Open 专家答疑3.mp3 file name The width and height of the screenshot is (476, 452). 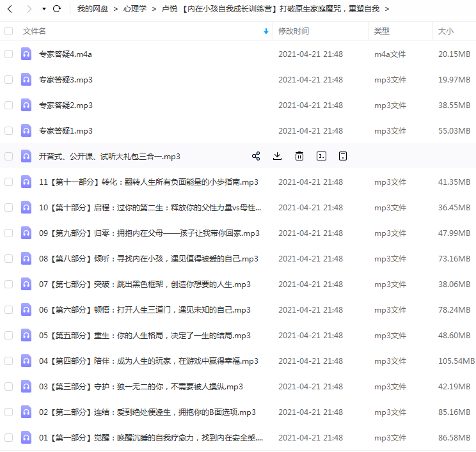click(x=65, y=79)
